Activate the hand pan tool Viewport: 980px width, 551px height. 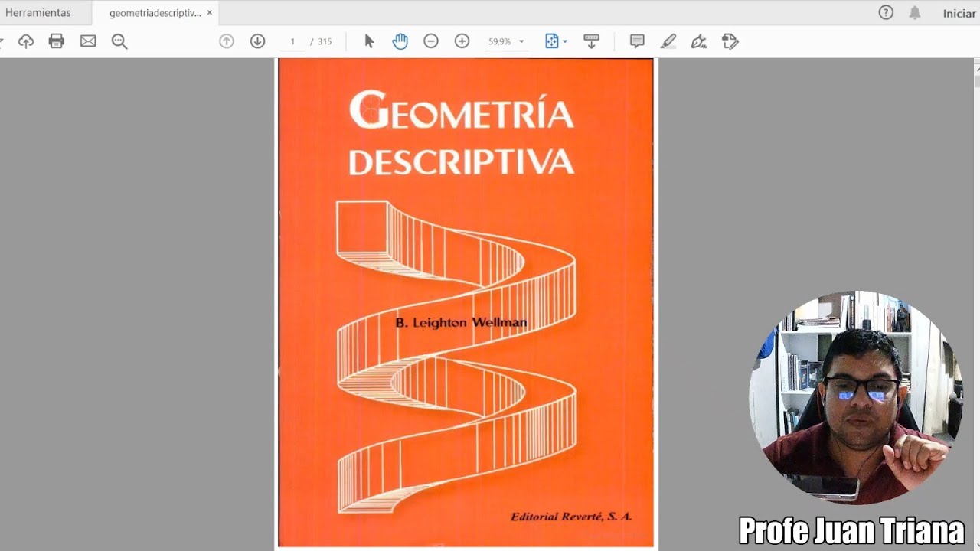coord(400,41)
